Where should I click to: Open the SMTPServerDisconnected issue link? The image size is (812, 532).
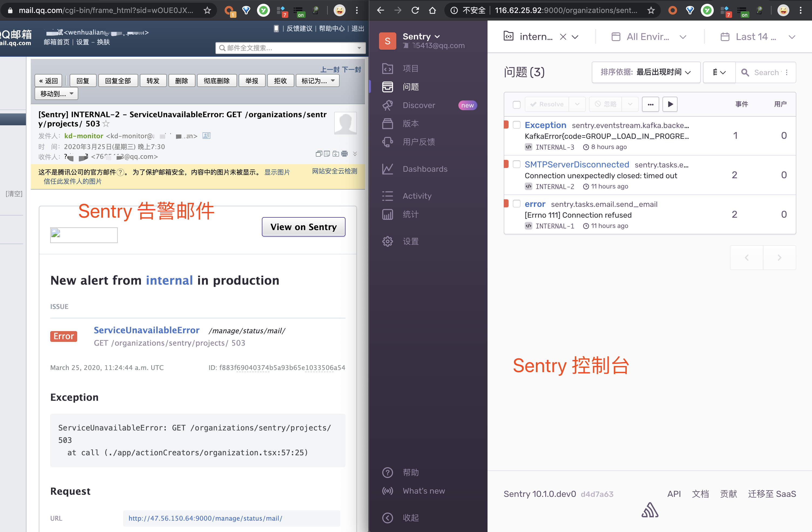(577, 164)
